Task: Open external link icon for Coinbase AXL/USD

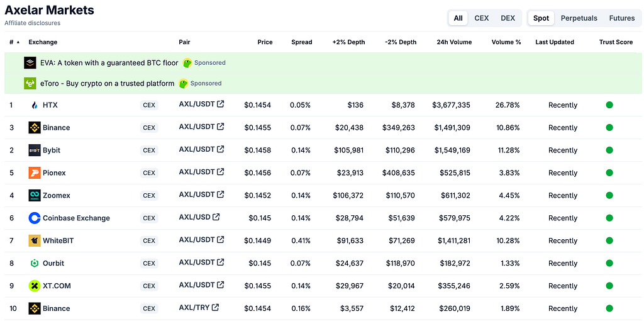Action: (216, 217)
